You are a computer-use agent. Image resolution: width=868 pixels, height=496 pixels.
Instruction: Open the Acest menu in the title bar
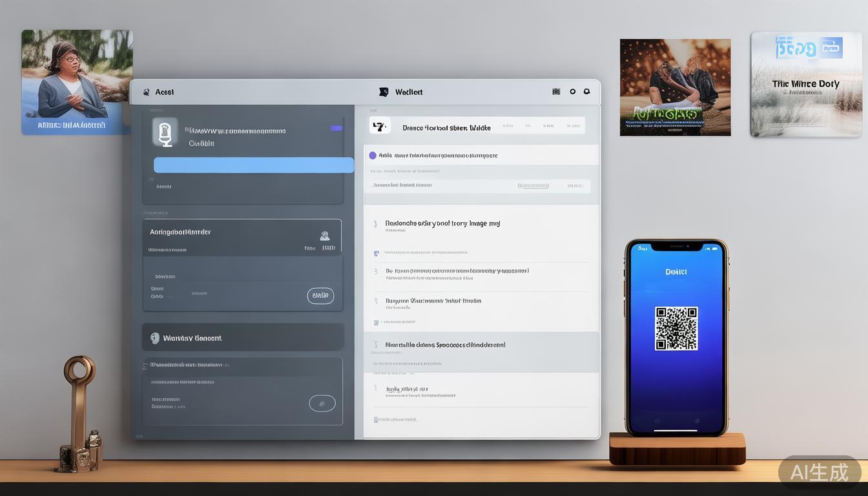click(x=159, y=92)
